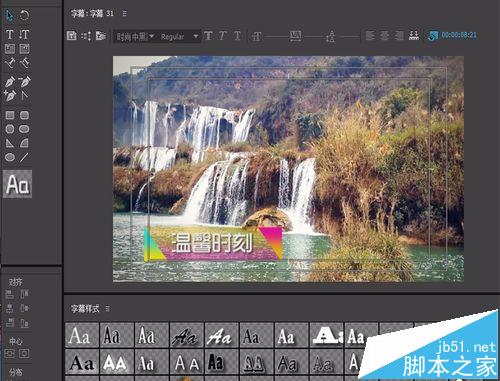Screen dimensions: 500x381
Task: Select the Path Type tool
Action: coord(10,63)
